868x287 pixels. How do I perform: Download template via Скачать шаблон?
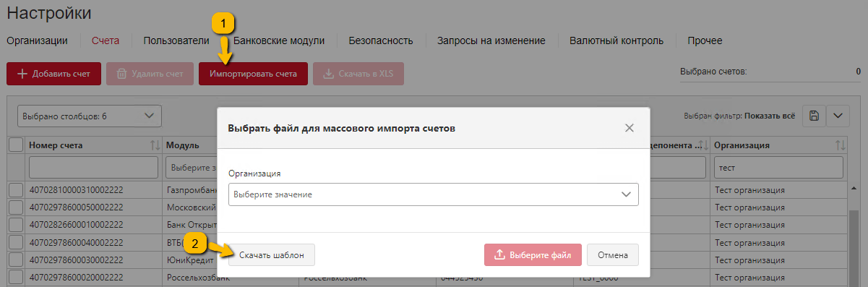coord(272,254)
